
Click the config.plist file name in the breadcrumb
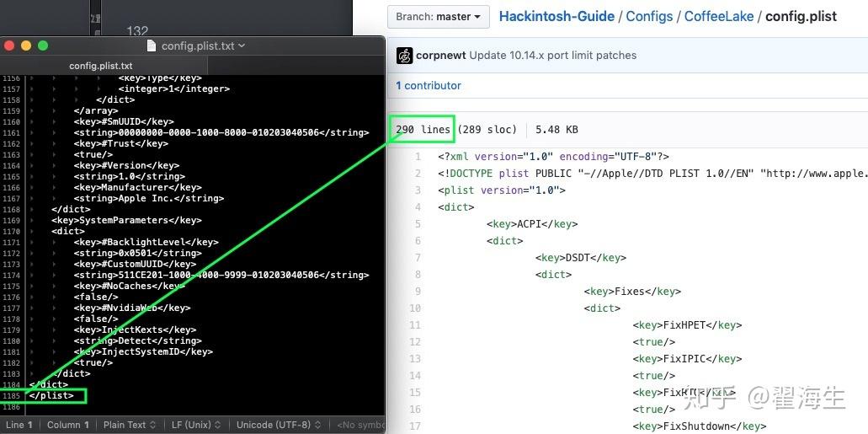(801, 17)
